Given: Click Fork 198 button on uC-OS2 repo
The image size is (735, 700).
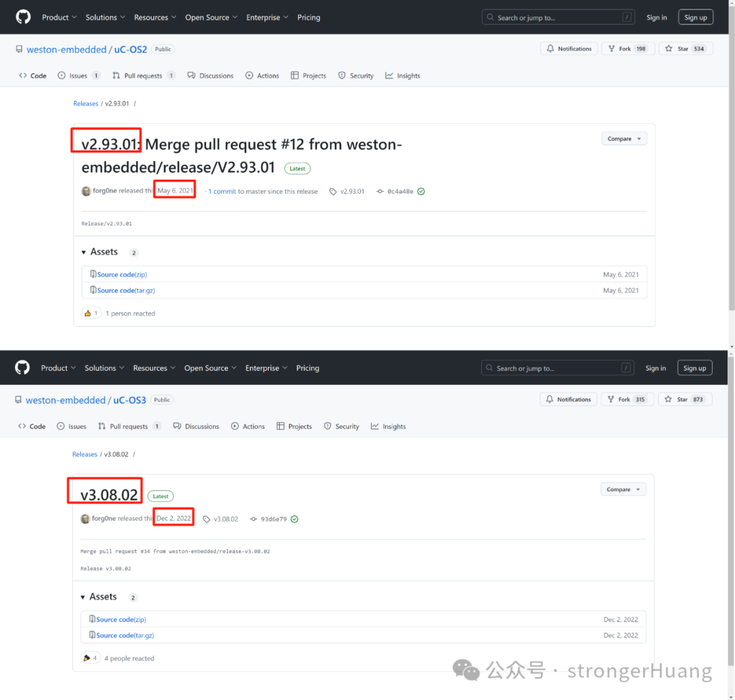Looking at the screenshot, I should (x=627, y=49).
